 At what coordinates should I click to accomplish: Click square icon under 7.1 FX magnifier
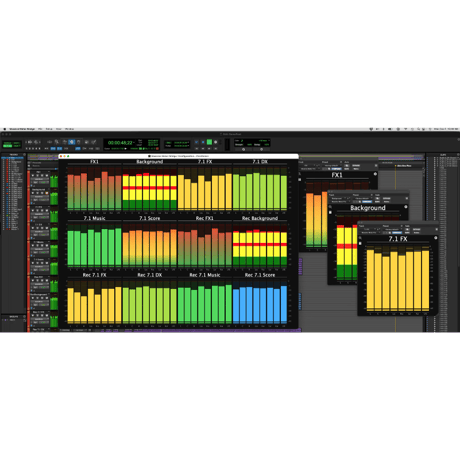pyautogui.click(x=360, y=243)
